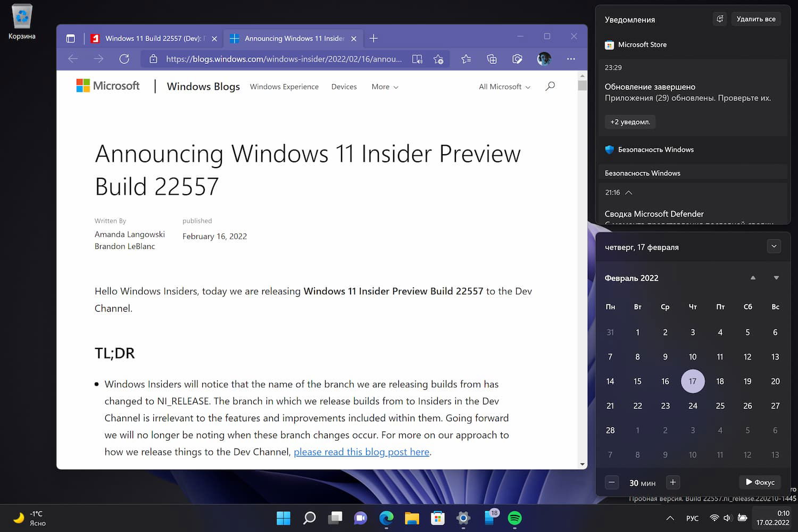Refresh the current web page

coord(124,59)
